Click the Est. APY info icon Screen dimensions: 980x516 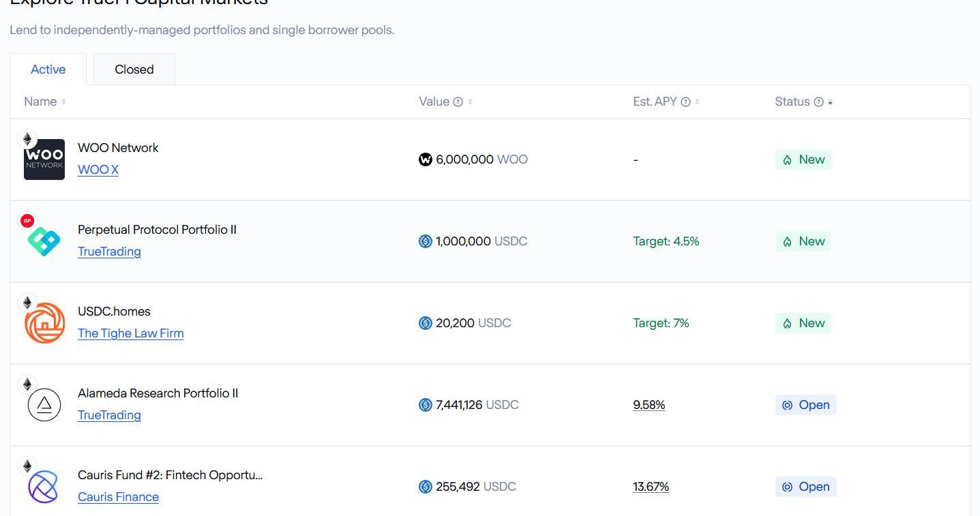(x=686, y=102)
